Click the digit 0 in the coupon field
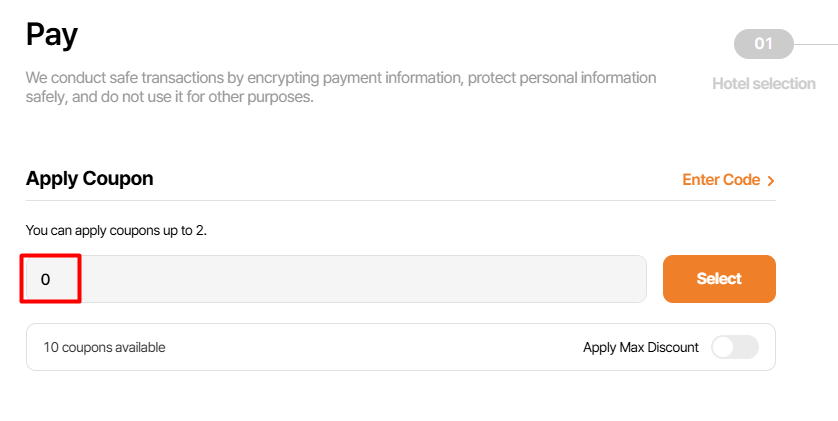Viewport: 838px width, 421px height. click(x=45, y=280)
